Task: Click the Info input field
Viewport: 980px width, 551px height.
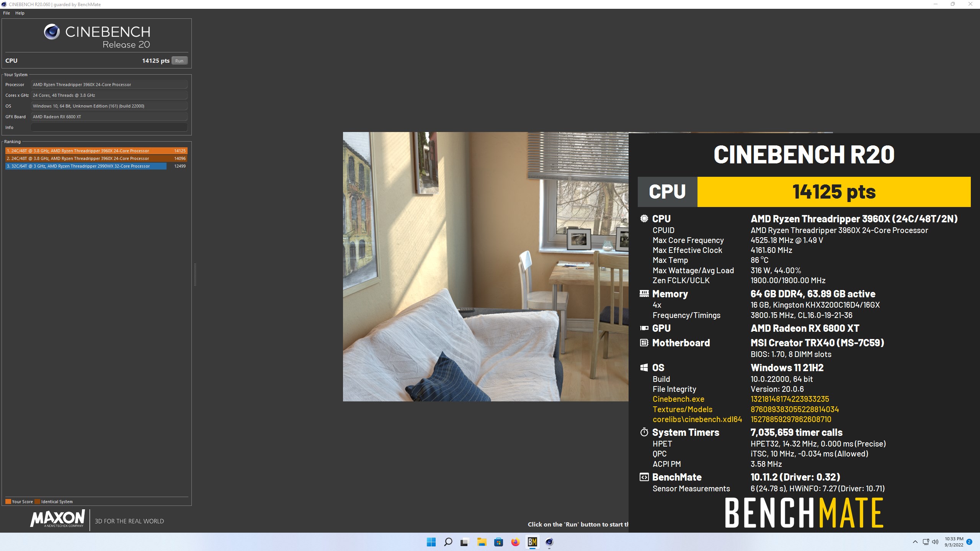Action: 109,127
